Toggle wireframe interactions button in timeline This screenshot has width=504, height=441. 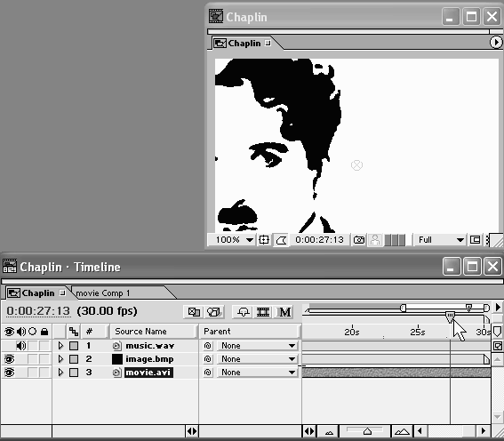pyautogui.click(x=194, y=312)
